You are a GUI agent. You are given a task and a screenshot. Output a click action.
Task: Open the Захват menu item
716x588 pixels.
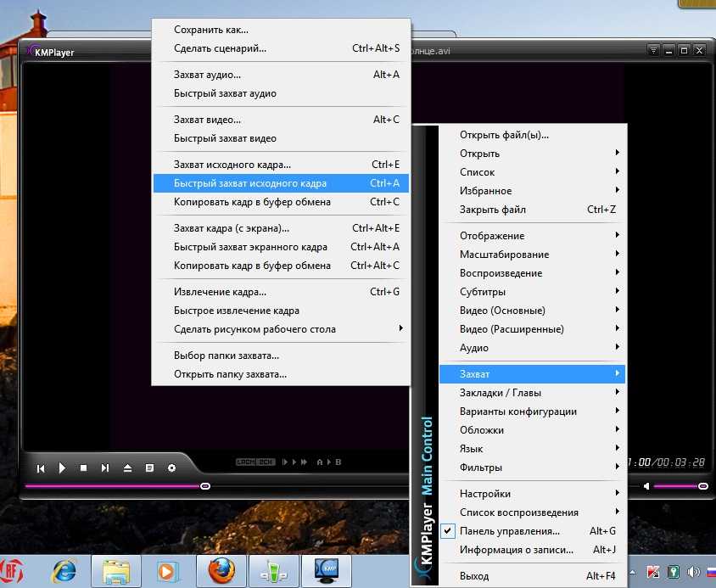click(533, 373)
